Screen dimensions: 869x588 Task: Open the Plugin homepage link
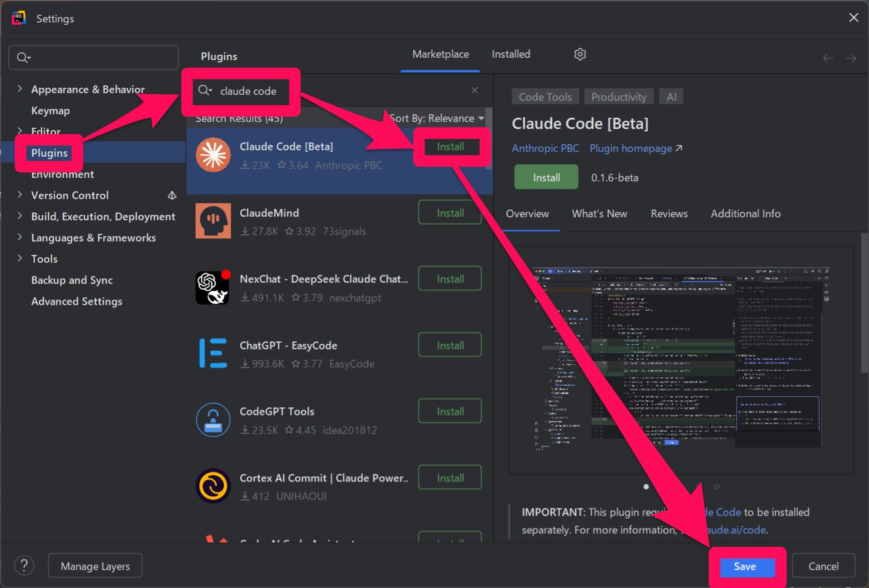(631, 148)
